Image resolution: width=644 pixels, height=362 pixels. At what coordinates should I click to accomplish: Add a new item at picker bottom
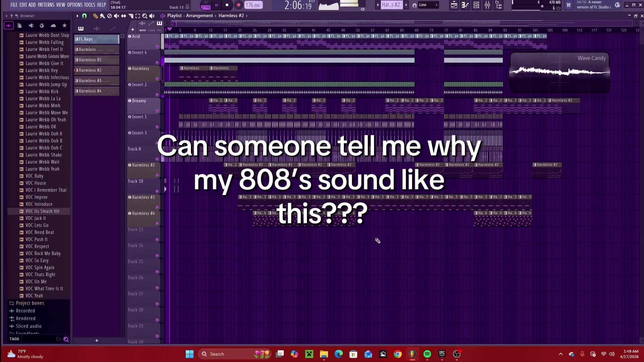(x=97, y=341)
